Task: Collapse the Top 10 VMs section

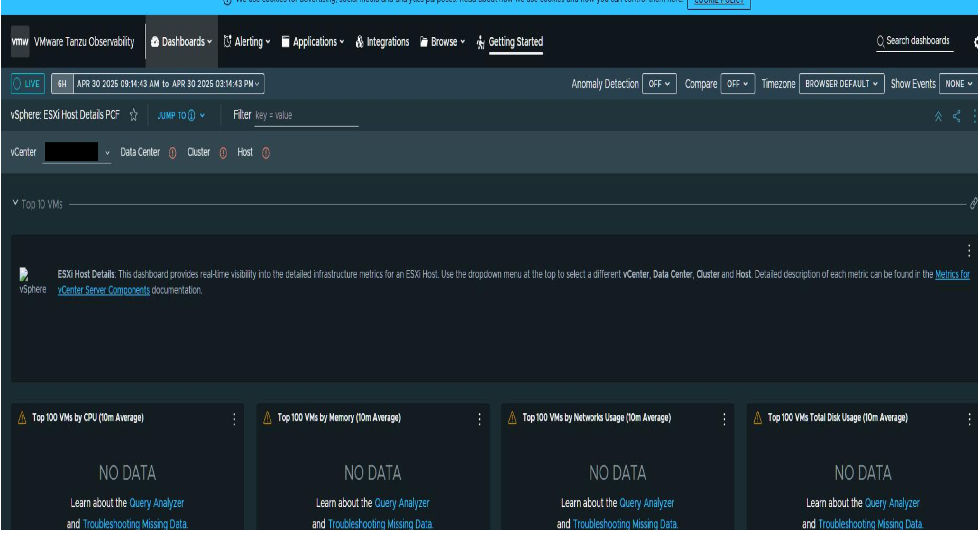Action: (15, 203)
